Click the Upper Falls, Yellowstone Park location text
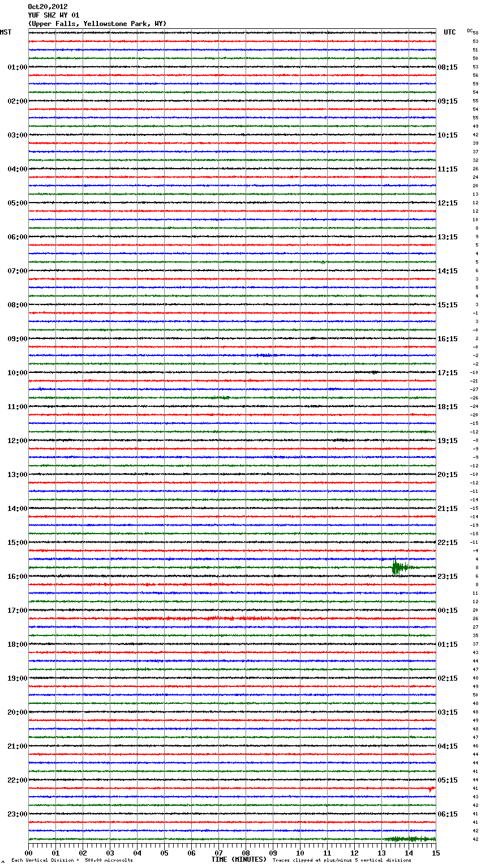 click(97, 24)
